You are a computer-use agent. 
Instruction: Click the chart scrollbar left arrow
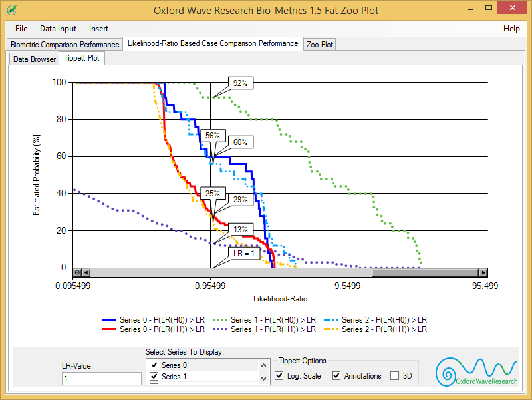[86, 272]
